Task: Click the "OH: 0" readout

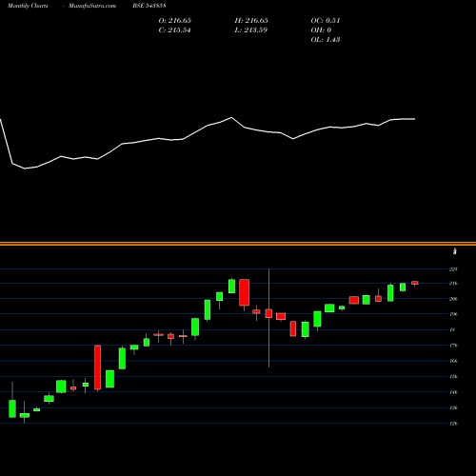Action: 321,30
